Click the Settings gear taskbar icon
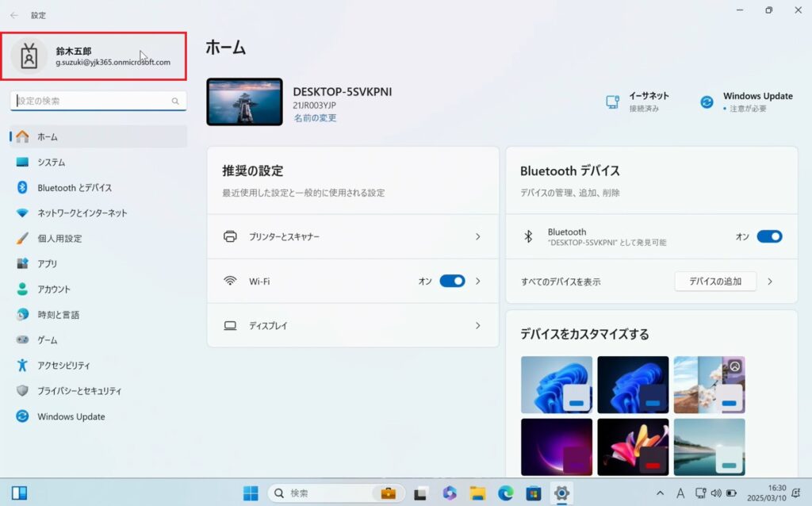 pyautogui.click(x=561, y=493)
